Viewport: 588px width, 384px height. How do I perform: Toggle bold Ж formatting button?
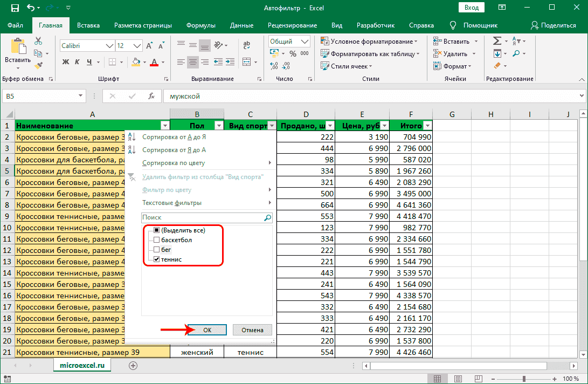tap(66, 62)
